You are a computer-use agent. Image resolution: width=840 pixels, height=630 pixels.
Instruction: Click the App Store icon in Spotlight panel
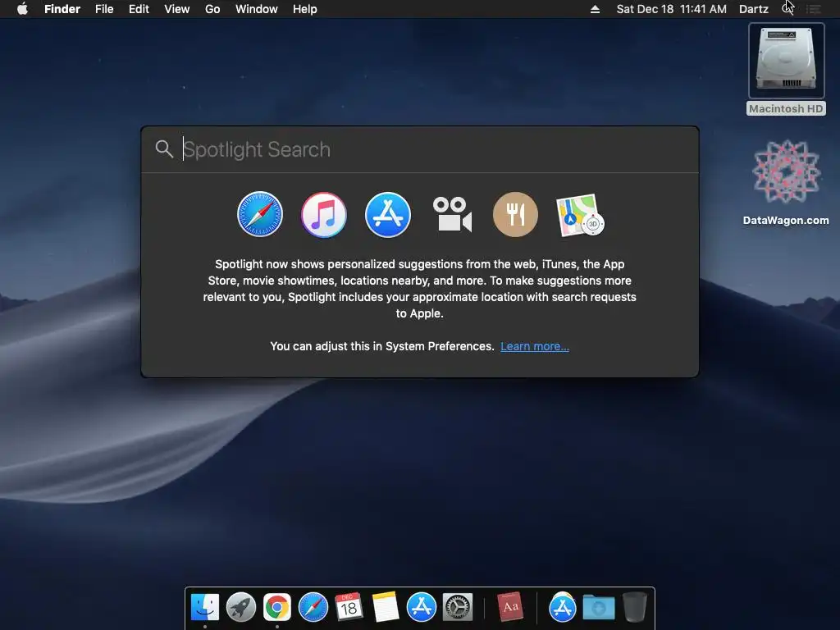point(388,214)
